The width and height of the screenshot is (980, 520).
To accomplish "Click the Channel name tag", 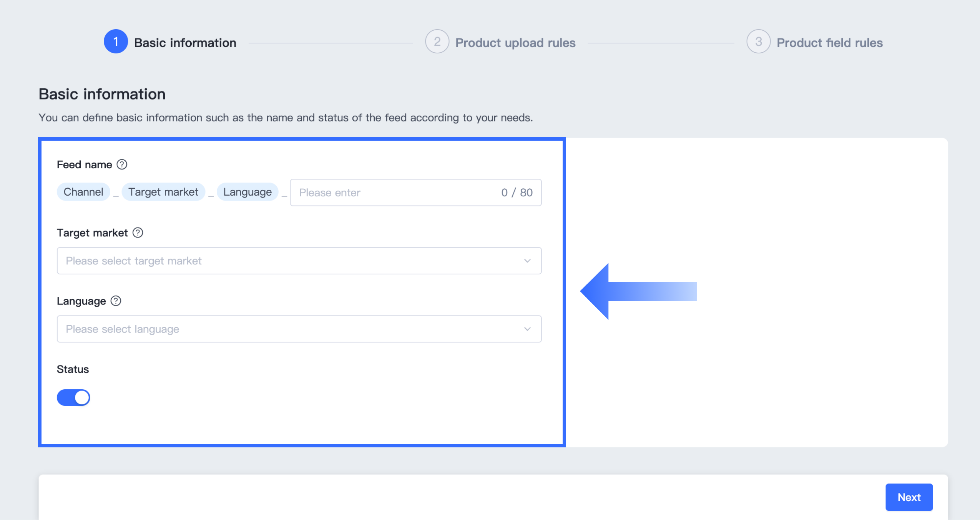I will pos(83,192).
